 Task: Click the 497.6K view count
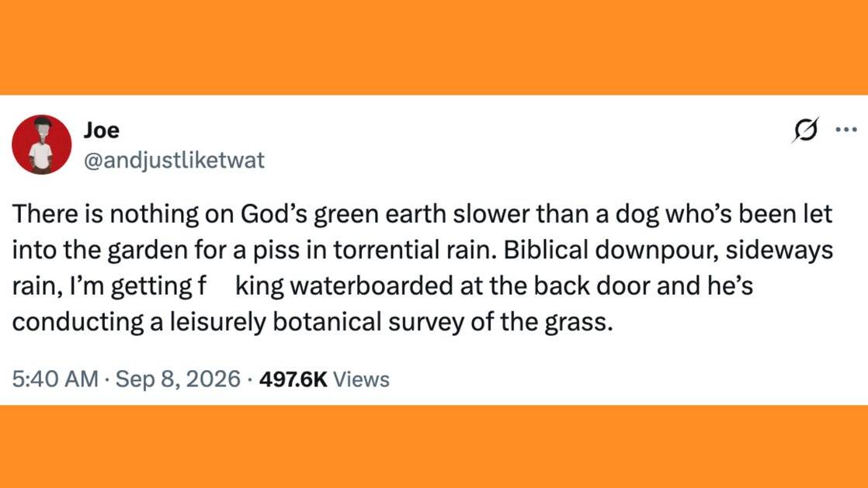coord(293,379)
